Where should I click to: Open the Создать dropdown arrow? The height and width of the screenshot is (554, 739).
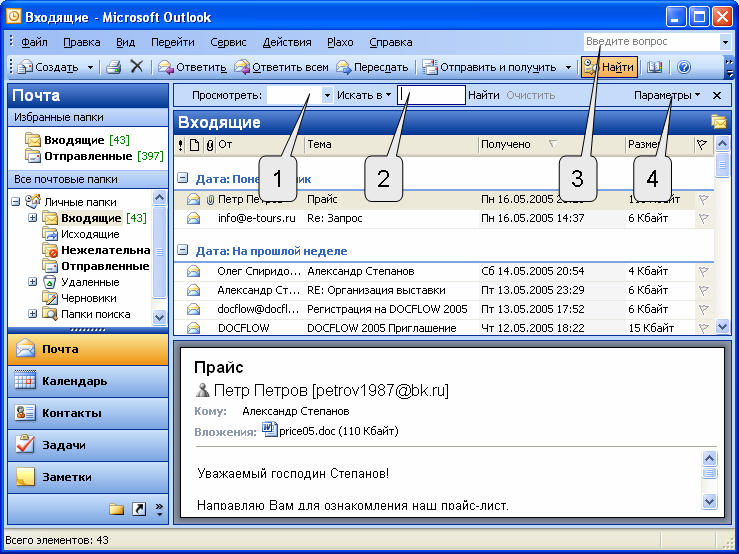pyautogui.click(x=90, y=67)
